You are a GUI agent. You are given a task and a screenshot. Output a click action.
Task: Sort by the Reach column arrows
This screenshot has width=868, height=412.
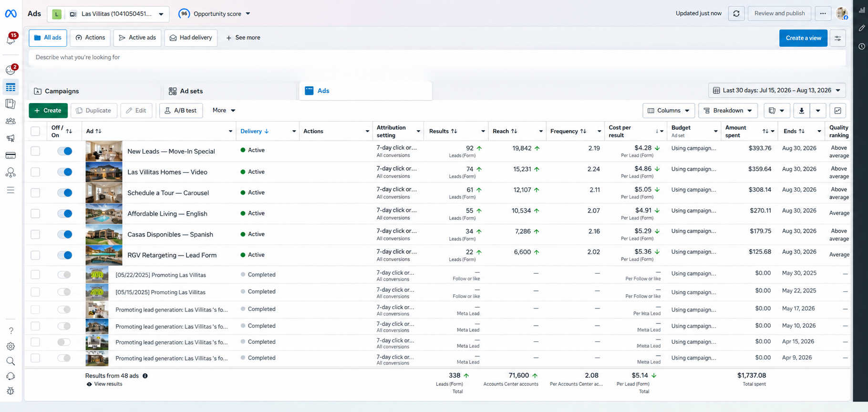514,131
